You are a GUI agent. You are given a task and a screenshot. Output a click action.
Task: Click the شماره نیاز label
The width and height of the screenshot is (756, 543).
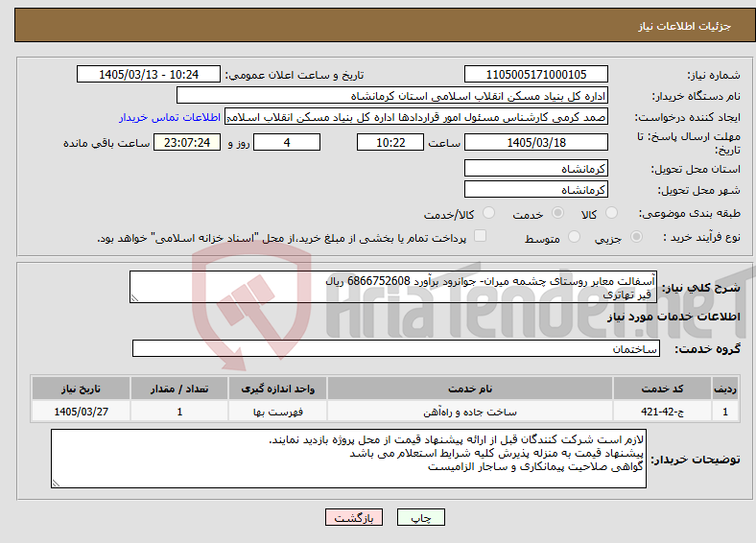click(x=714, y=75)
